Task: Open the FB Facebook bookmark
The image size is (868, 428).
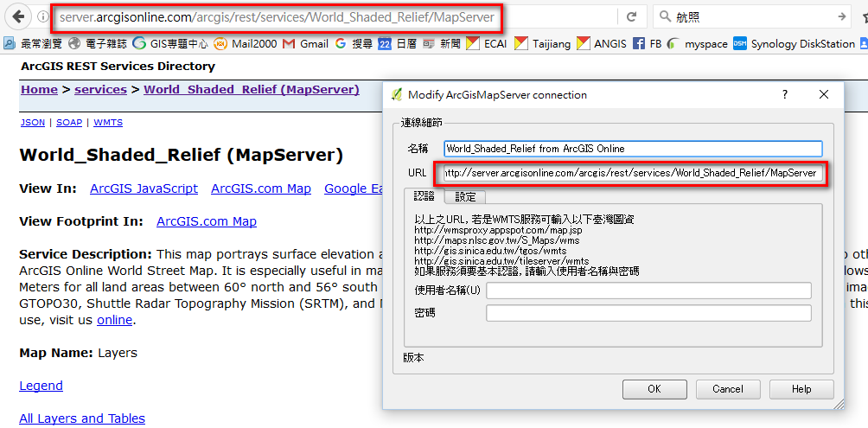Action: [x=648, y=43]
